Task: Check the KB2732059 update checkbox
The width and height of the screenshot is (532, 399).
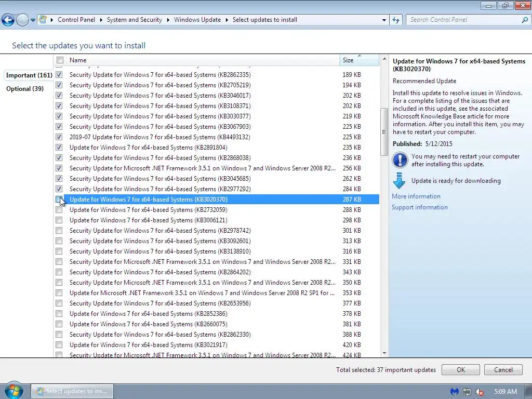Action: pyautogui.click(x=59, y=210)
